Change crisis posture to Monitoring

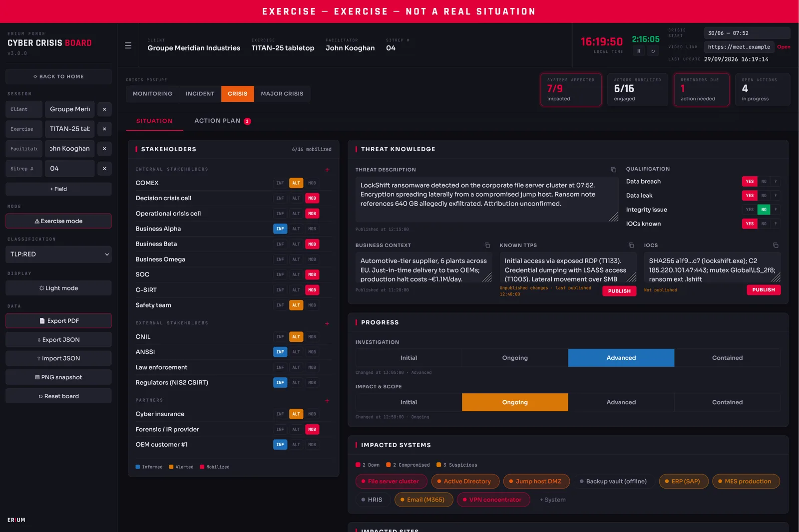pyautogui.click(x=152, y=94)
